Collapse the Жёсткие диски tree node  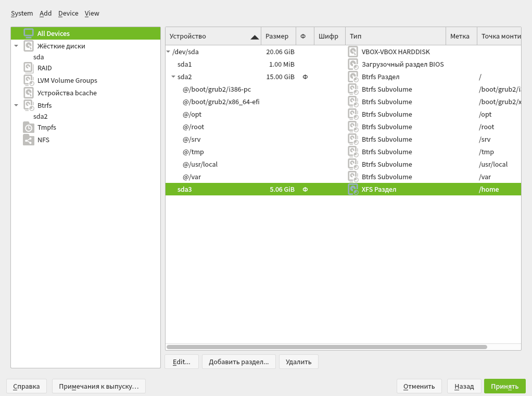16,46
